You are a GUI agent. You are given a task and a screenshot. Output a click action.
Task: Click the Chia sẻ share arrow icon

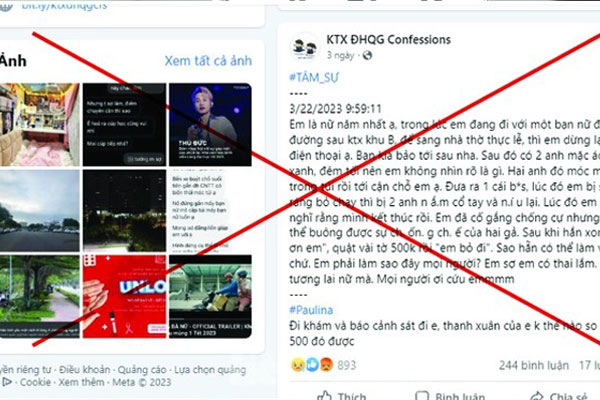pyautogui.click(x=537, y=397)
